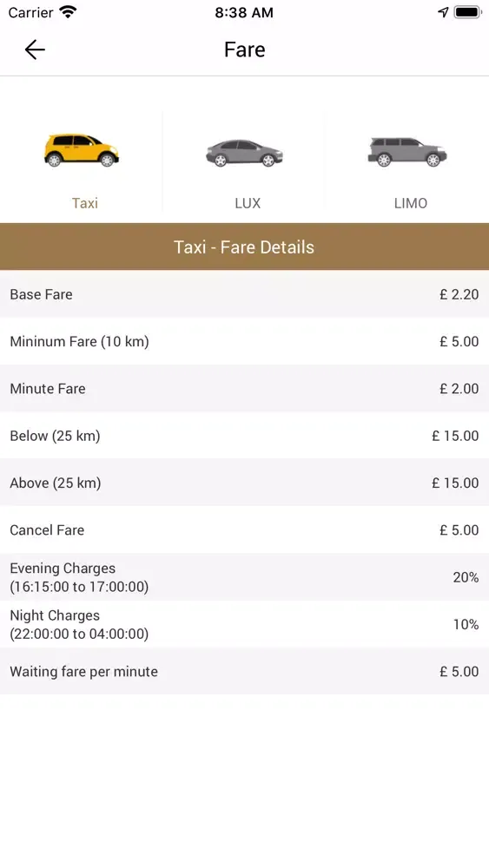
Task: Select the Mininum Fare (10 km) row
Action: pos(244,341)
